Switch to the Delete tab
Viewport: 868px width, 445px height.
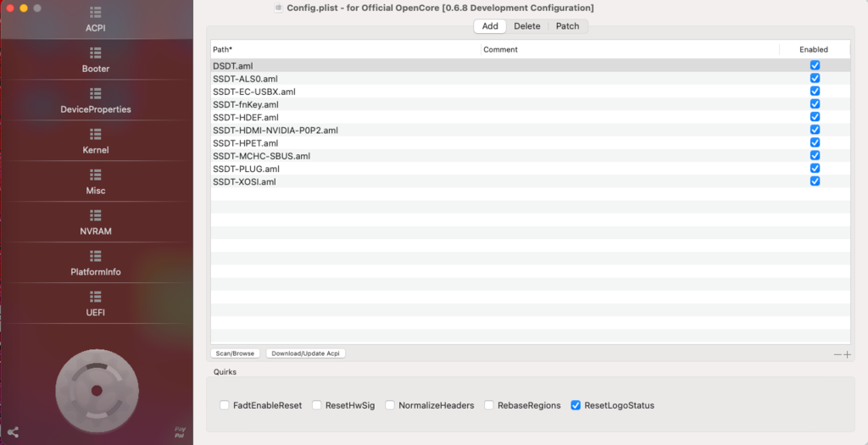[x=526, y=26]
